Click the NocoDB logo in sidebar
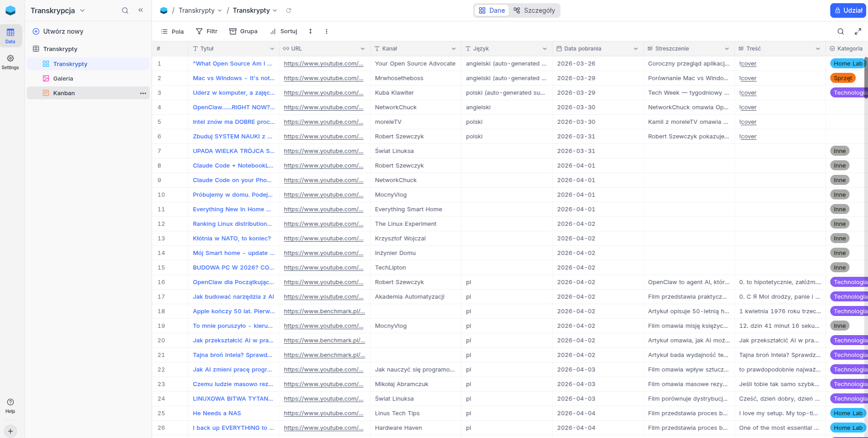 pos(10,10)
